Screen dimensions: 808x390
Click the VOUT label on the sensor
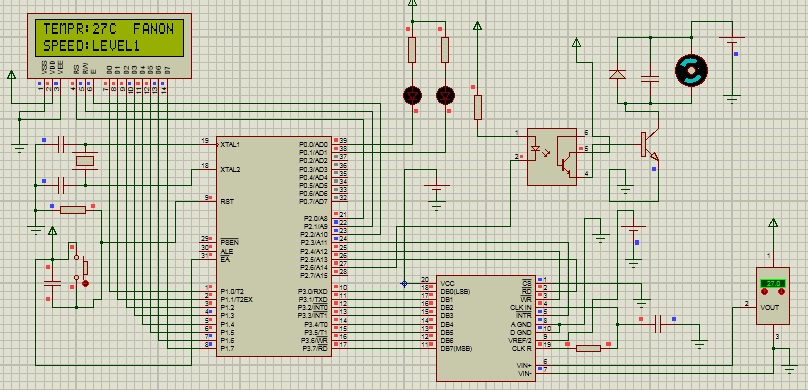(x=769, y=308)
